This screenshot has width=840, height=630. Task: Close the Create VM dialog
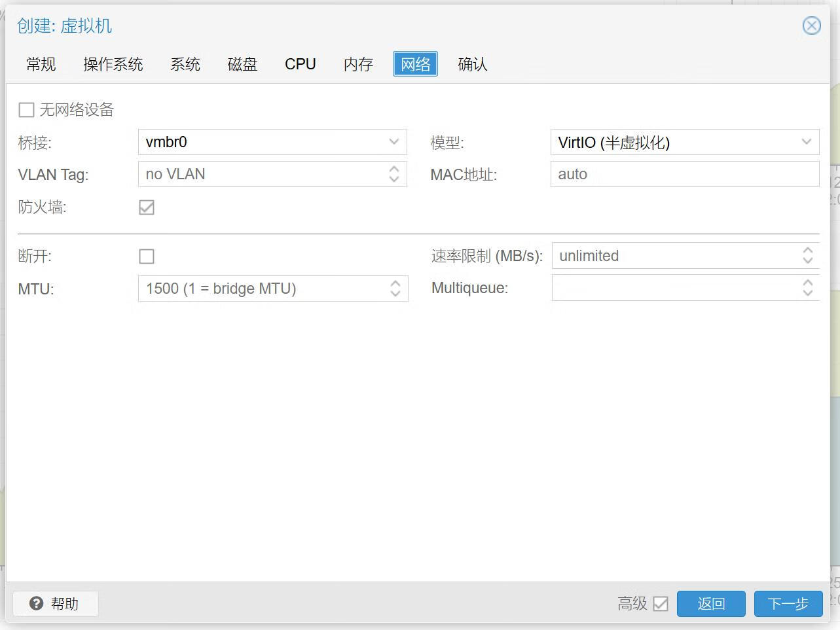[x=811, y=26]
